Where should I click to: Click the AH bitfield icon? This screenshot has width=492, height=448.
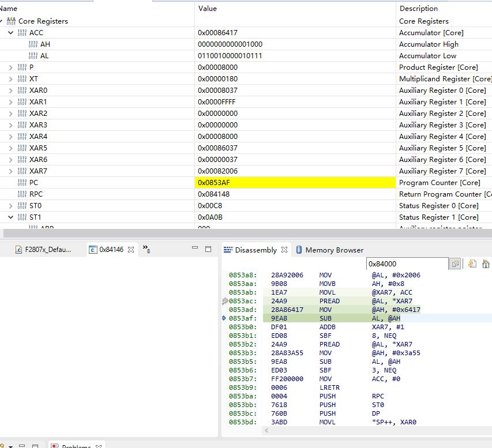click(x=33, y=44)
